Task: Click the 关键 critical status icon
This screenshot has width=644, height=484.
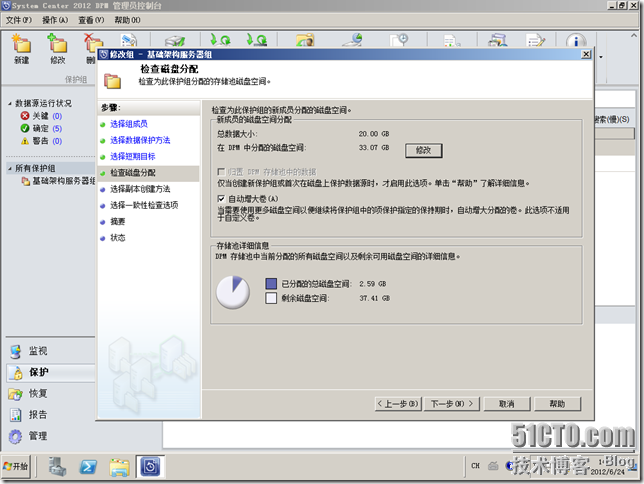Action: click(25, 116)
